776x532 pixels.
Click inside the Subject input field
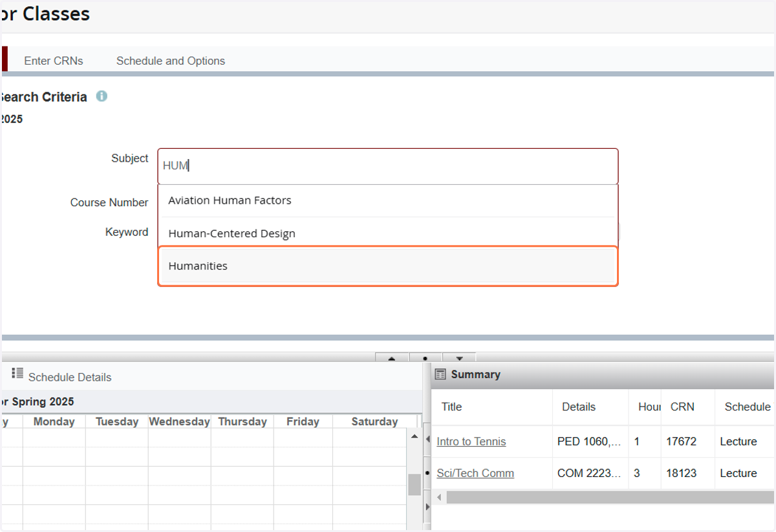coord(388,166)
